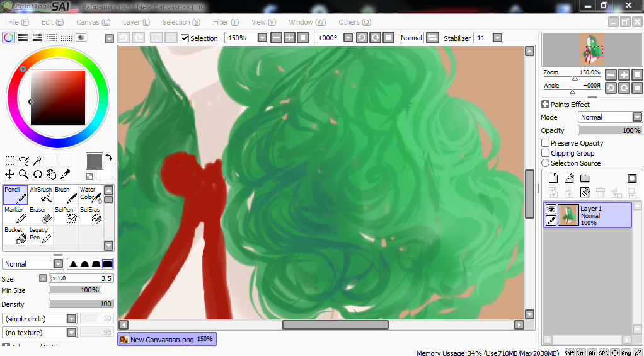Set layer as Selection Source
Viewport: 644px width, 356px height.
546,163
